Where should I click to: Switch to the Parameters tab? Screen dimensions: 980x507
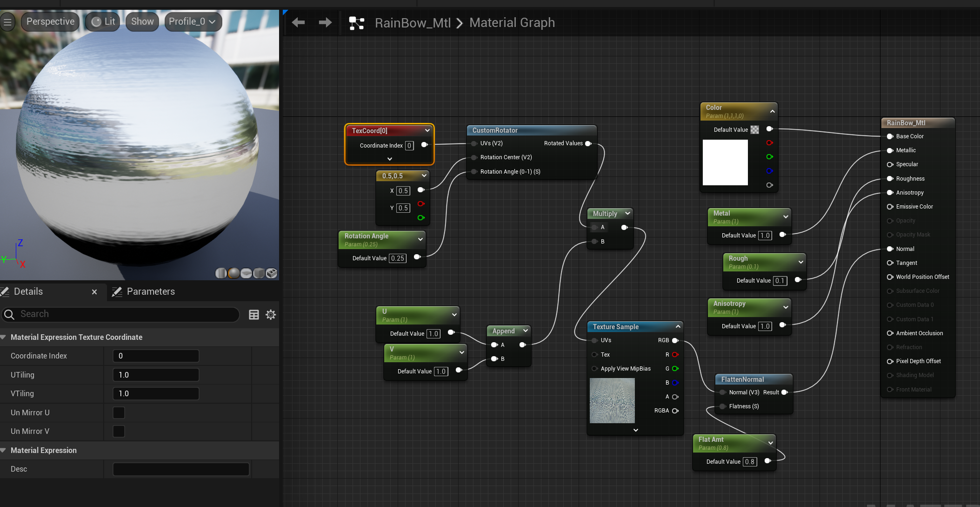coord(144,291)
